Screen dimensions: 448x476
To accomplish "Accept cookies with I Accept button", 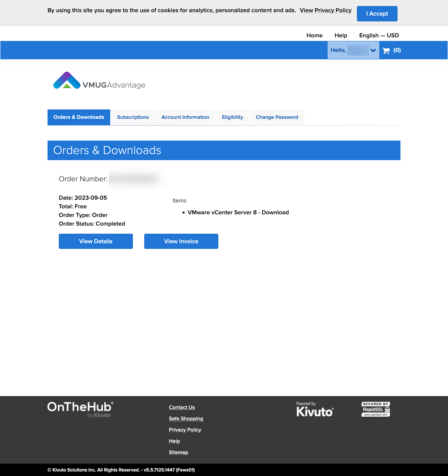I will pyautogui.click(x=377, y=14).
